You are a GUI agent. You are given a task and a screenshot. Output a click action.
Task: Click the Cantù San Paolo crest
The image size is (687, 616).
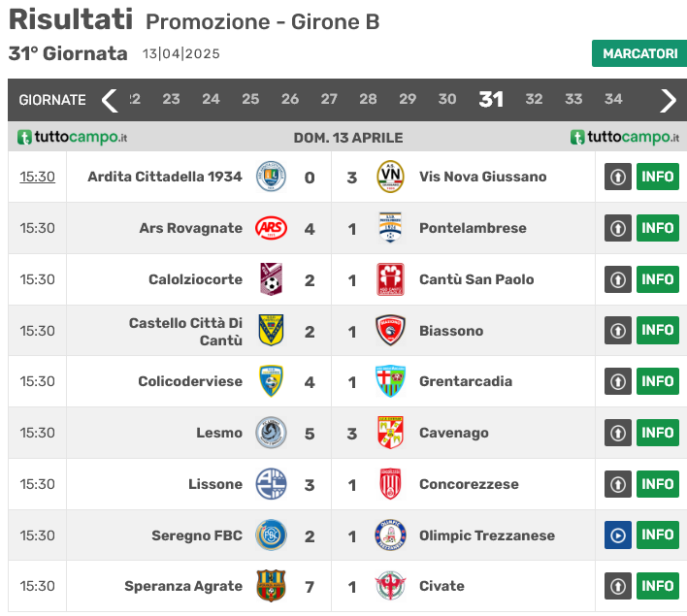click(390, 279)
